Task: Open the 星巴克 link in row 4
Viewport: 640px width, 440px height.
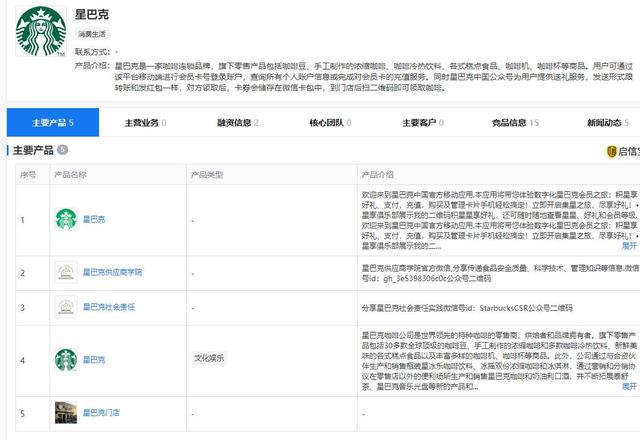Action: tap(94, 360)
